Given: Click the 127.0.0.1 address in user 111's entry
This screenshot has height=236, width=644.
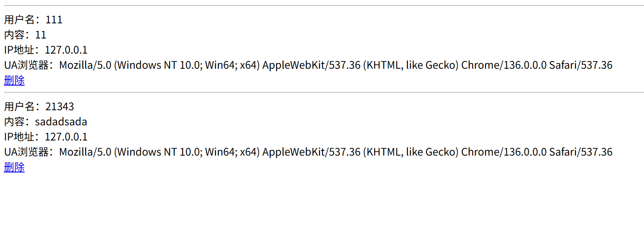Looking at the screenshot, I should tap(66, 50).
